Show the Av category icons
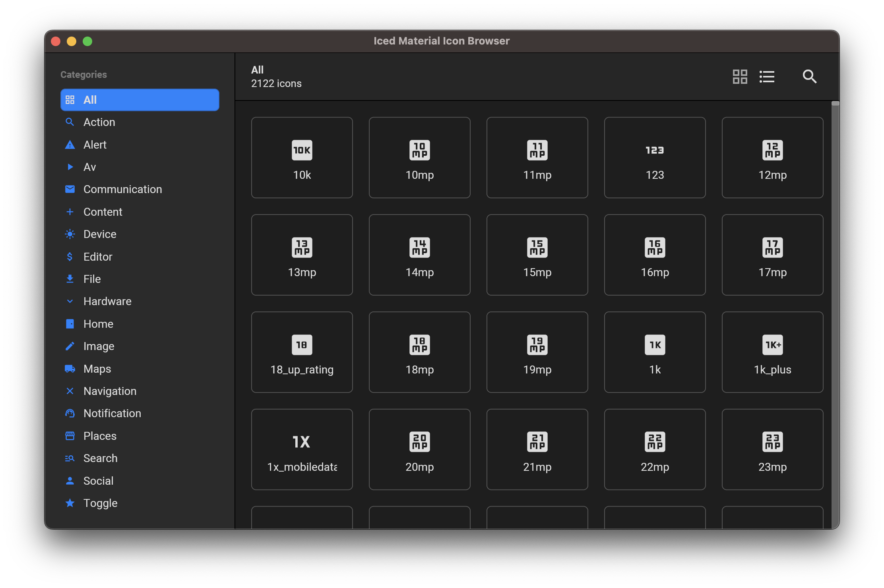884x588 pixels. point(140,167)
